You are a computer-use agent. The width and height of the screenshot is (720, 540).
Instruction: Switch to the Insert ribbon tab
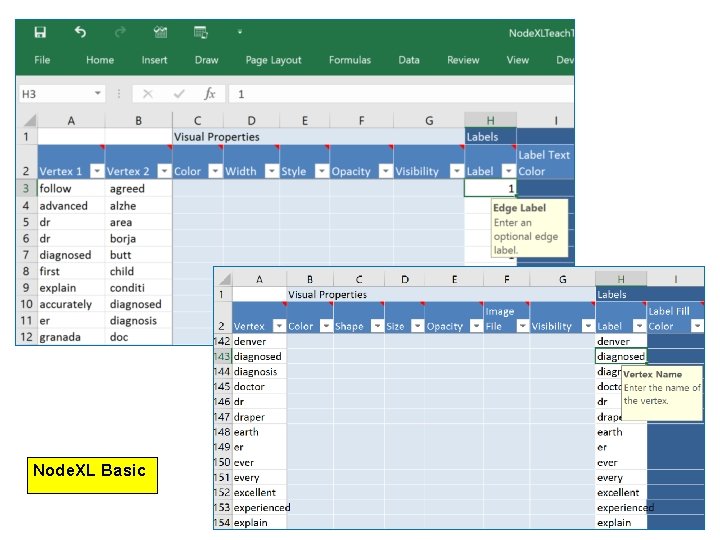[x=154, y=60]
